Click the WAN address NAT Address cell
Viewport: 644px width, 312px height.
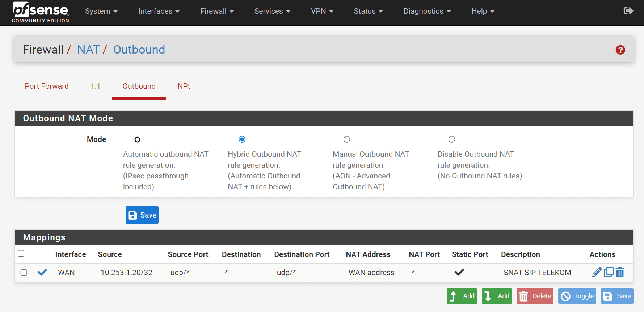(x=371, y=273)
